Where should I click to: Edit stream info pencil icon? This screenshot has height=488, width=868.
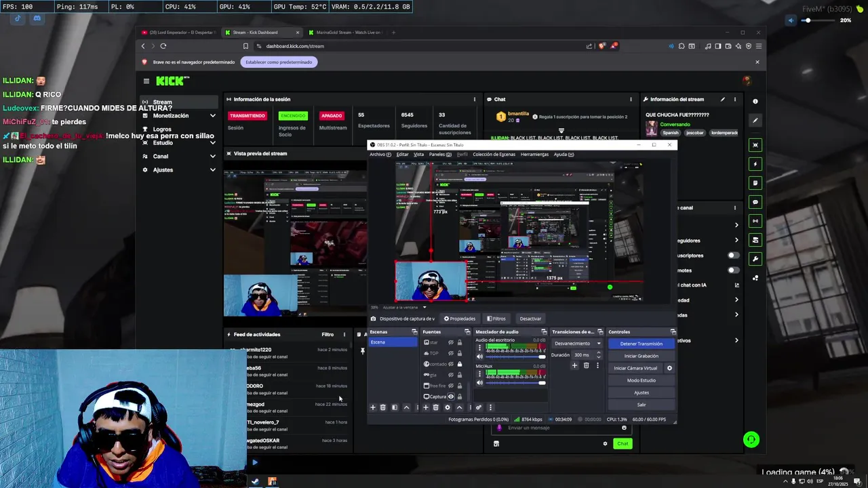(x=723, y=100)
